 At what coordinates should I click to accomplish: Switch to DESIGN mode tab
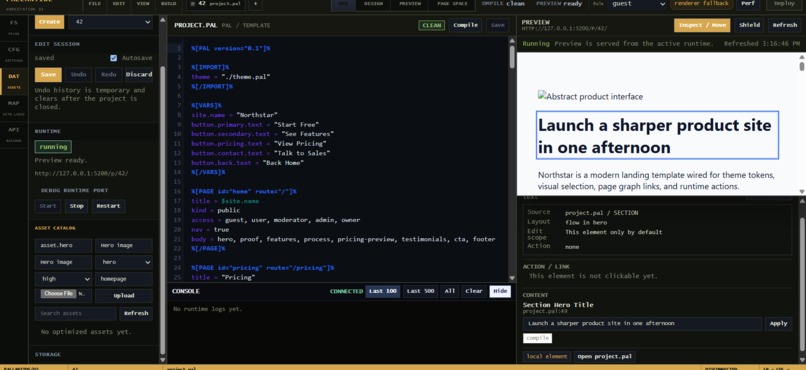click(373, 4)
